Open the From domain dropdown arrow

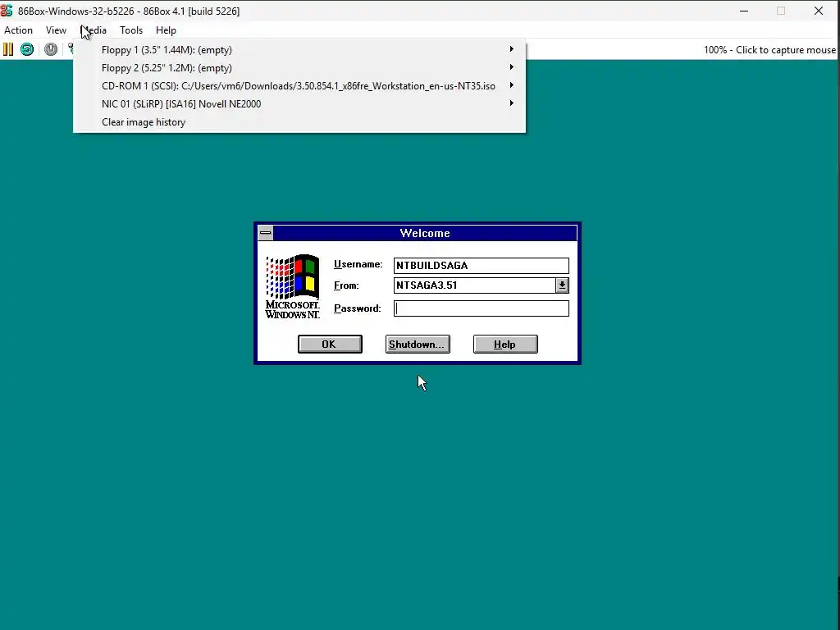pos(562,285)
